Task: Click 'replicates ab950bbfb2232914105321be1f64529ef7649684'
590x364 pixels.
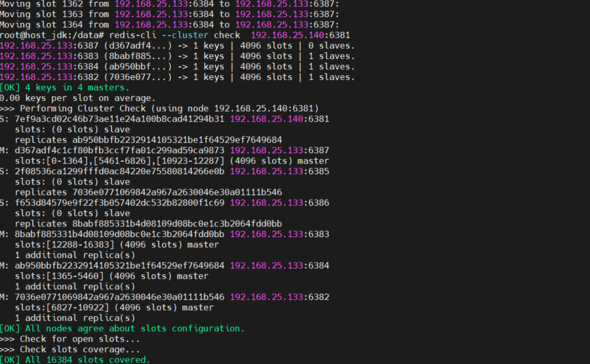Action: [148, 140]
